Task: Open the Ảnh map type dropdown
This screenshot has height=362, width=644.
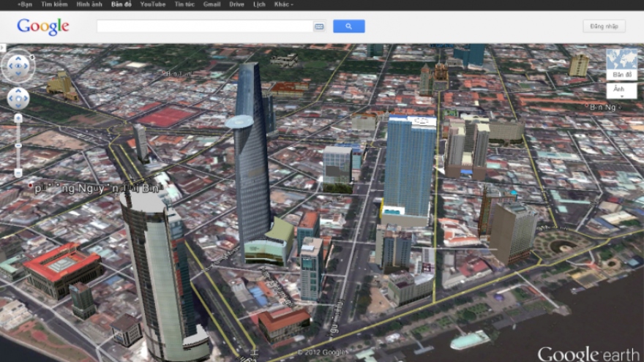Action: (621, 90)
